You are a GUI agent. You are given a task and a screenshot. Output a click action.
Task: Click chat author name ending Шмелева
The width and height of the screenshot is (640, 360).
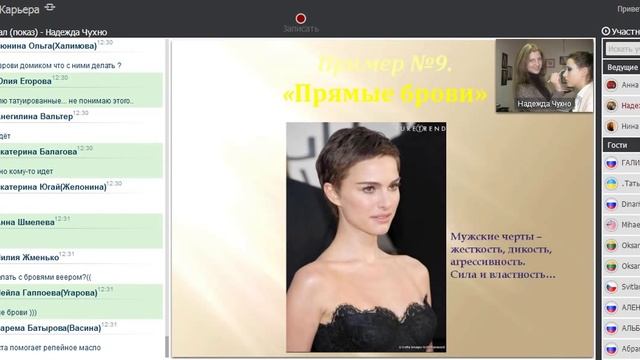point(27,222)
